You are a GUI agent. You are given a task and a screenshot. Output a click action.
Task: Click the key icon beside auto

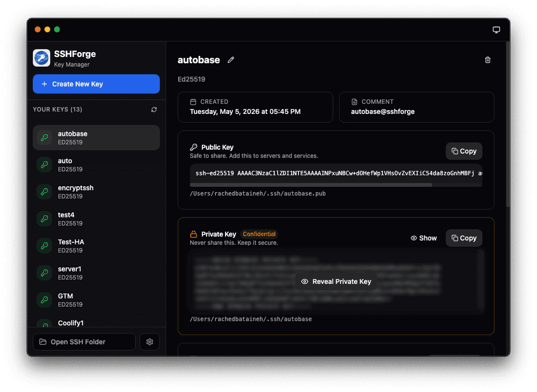45,165
